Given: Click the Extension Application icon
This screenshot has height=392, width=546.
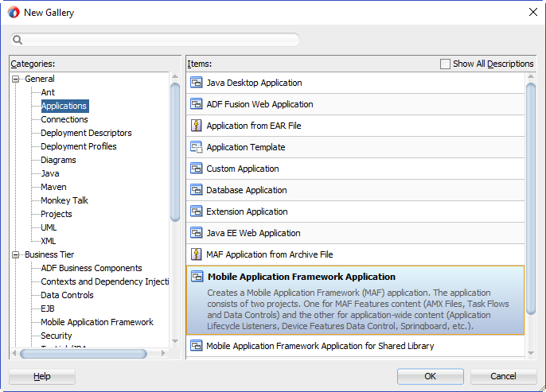Looking at the screenshot, I should tap(197, 212).
